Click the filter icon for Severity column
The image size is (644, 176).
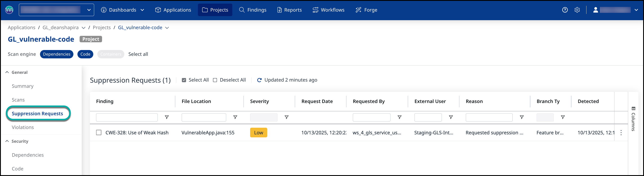click(286, 117)
